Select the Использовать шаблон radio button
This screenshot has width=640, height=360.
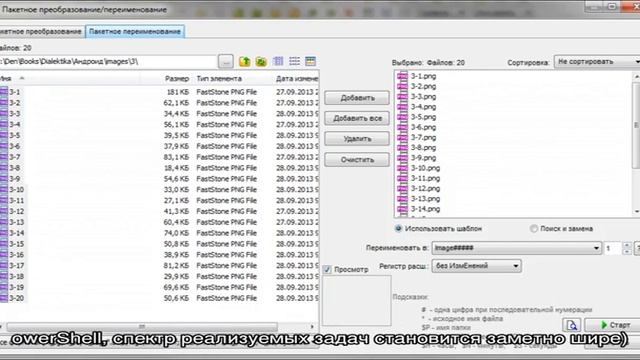tap(398, 229)
